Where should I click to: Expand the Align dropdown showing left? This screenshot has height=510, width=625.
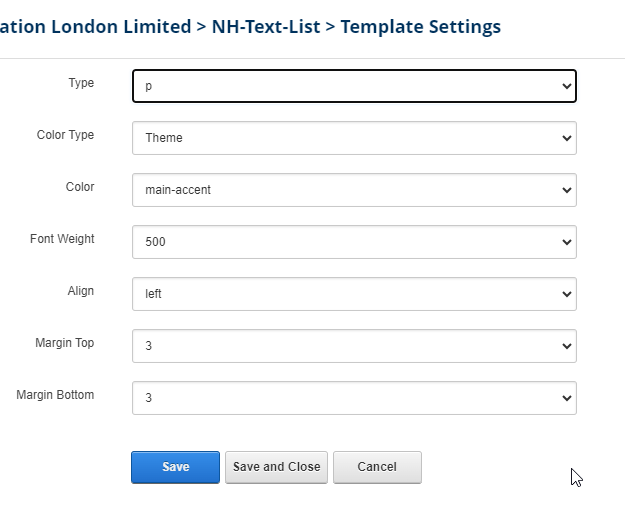(354, 294)
